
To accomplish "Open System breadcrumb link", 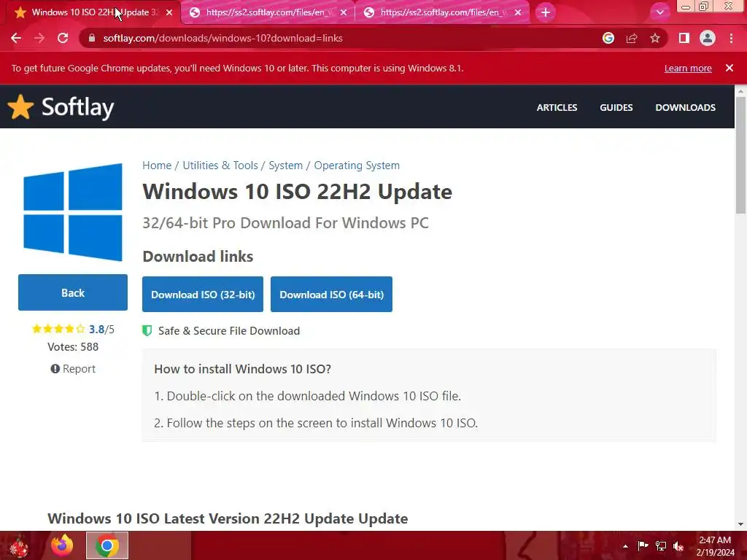I will click(x=285, y=166).
